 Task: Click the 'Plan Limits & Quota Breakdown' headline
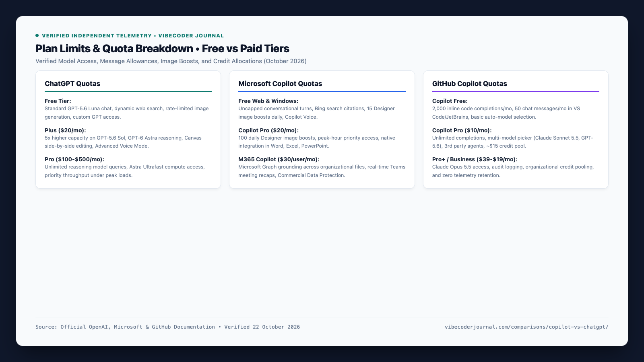click(162, 49)
